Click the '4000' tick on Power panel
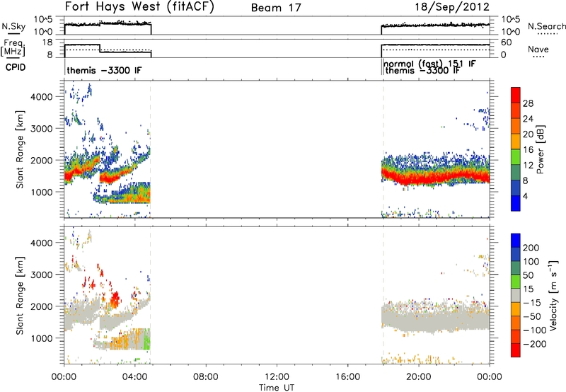This screenshot has height=392, width=566. [42, 97]
